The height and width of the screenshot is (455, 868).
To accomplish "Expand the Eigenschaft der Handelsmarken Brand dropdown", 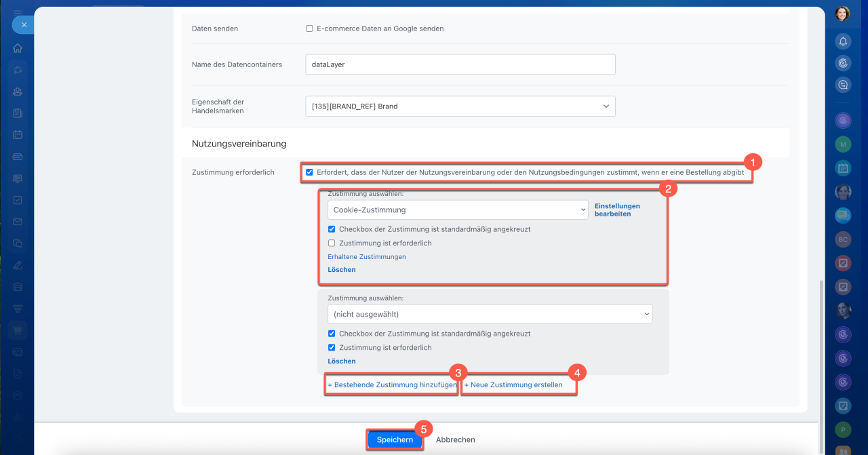I will [x=460, y=106].
